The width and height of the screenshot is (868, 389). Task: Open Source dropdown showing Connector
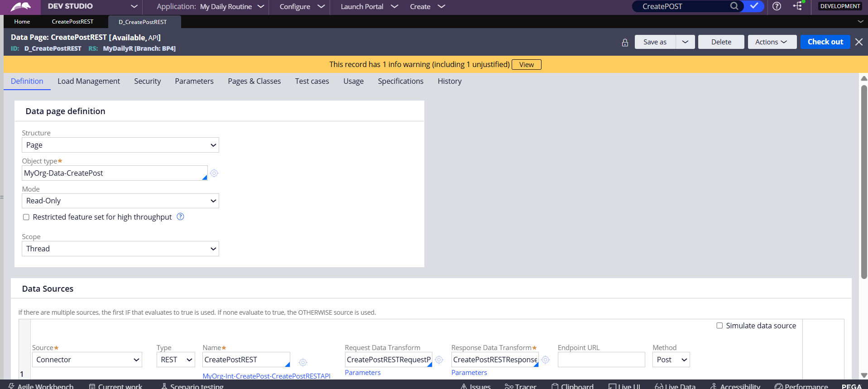pos(87,360)
